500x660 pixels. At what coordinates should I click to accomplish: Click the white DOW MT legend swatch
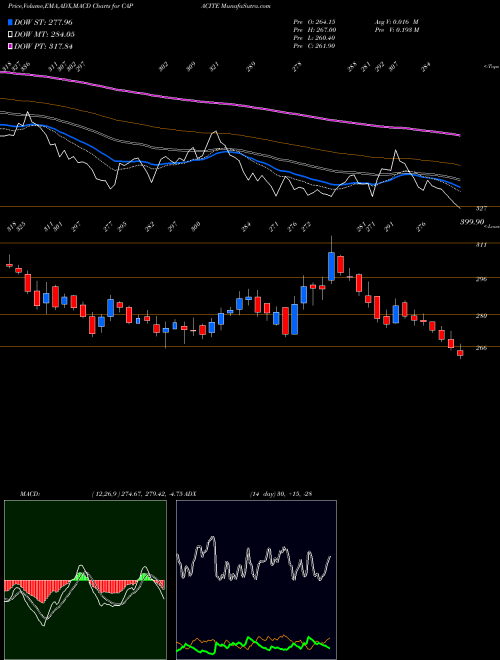(x=10, y=34)
